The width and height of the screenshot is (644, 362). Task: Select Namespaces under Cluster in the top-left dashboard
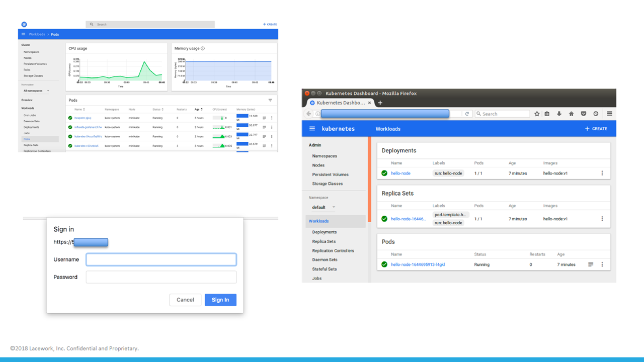pos(31,52)
